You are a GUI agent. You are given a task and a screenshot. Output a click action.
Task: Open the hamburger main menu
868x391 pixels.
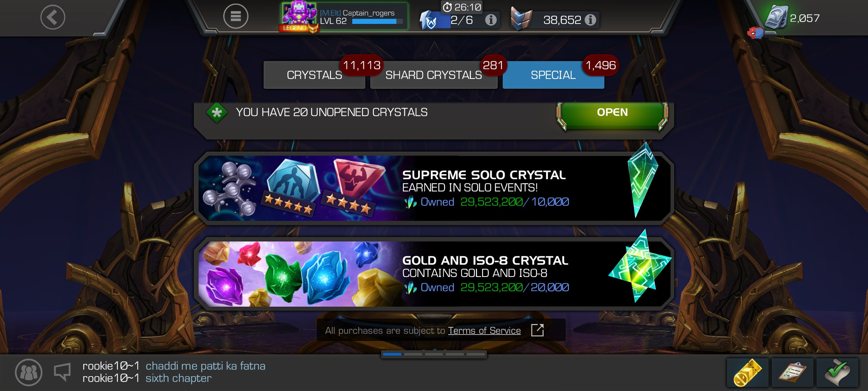pyautogui.click(x=235, y=16)
